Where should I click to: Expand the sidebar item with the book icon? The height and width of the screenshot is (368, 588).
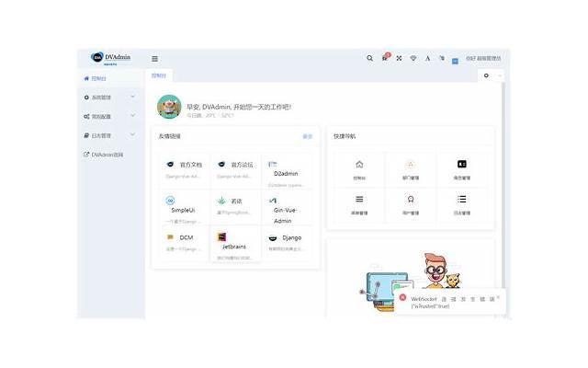111,135
